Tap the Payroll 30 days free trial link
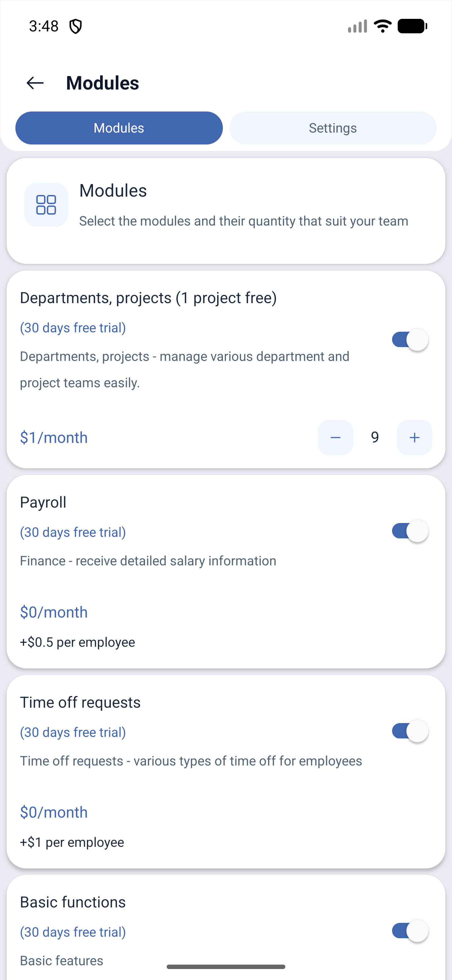This screenshot has width=452, height=980. [73, 532]
